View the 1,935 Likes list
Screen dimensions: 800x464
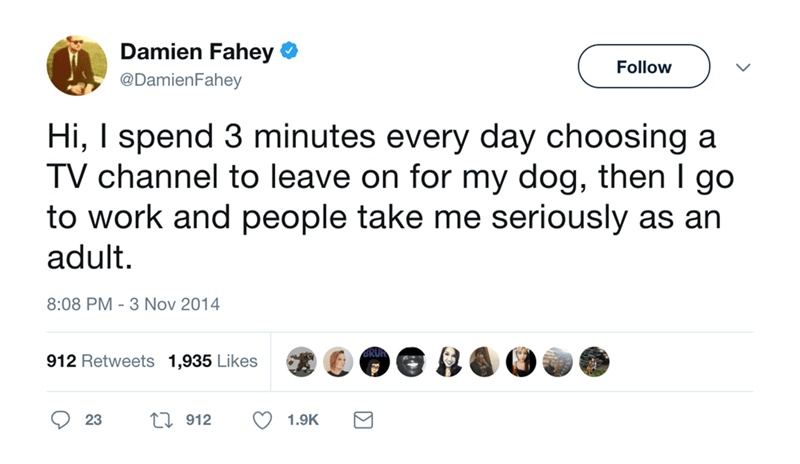pos(213,361)
